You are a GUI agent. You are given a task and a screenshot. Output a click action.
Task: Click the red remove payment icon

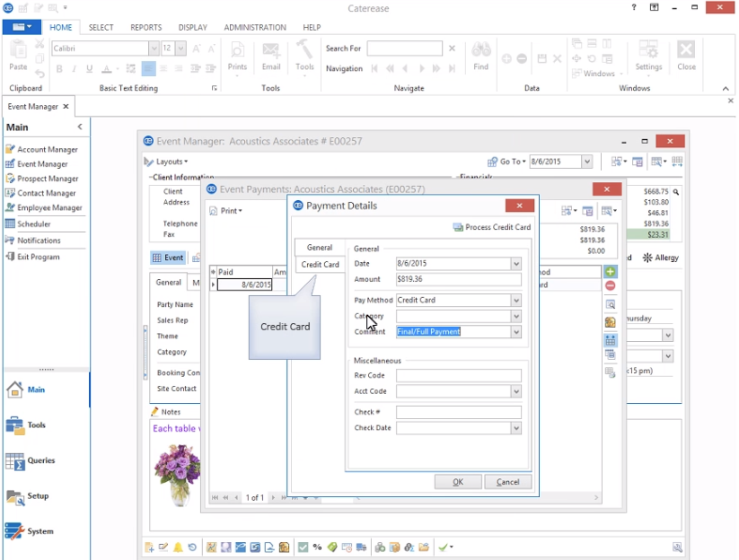tap(611, 285)
